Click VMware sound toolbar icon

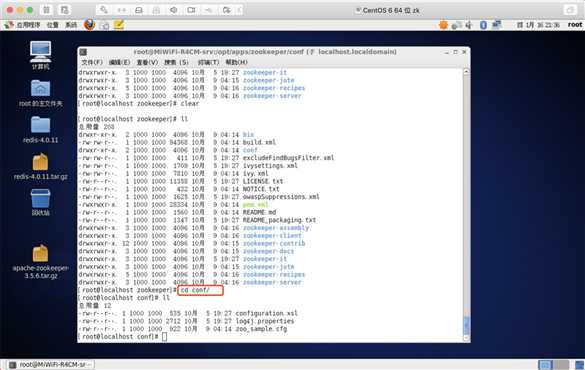click(174, 10)
